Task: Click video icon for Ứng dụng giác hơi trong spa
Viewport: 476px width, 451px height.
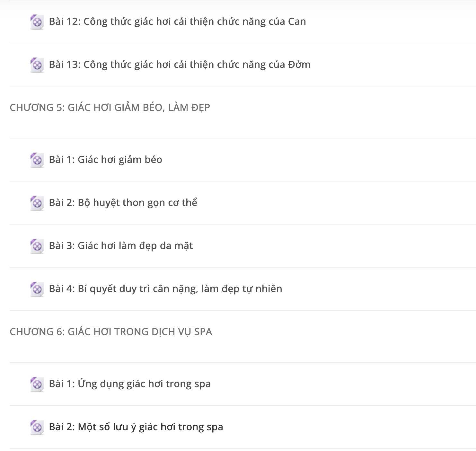Action: point(37,384)
